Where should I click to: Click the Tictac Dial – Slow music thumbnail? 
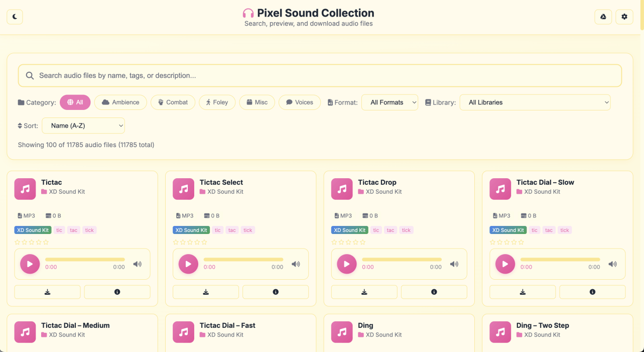pos(500,189)
